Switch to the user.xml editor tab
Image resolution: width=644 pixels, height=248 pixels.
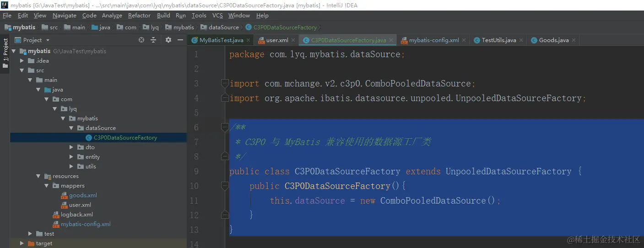click(277, 40)
